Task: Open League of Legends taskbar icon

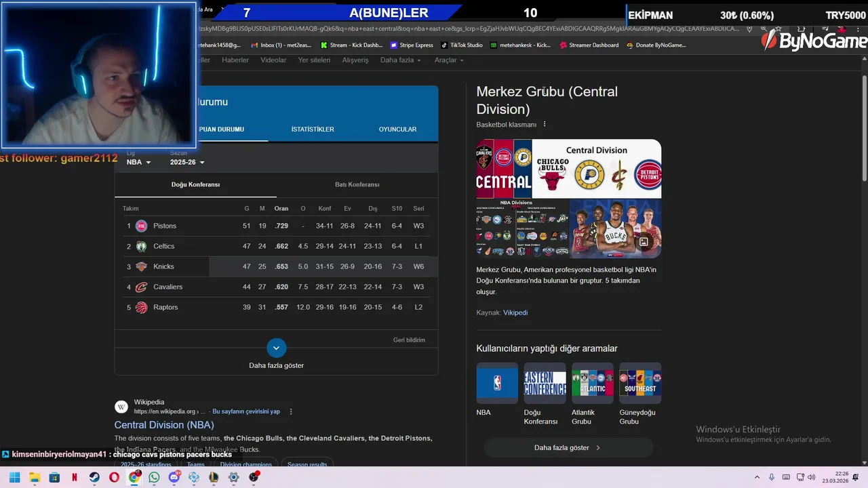Action: pyautogui.click(x=214, y=477)
